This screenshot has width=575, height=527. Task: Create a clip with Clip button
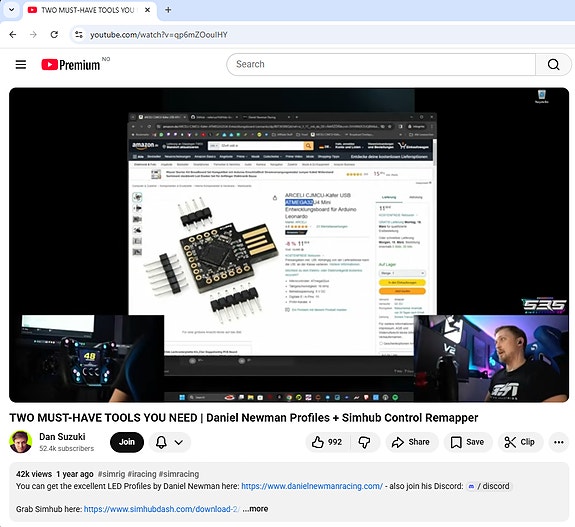coord(520,442)
